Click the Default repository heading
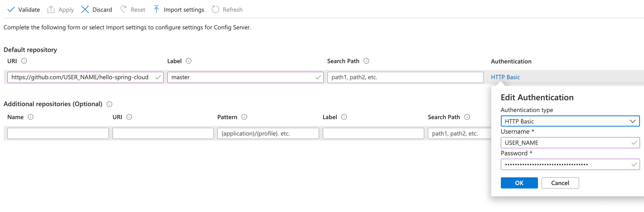 [30, 50]
